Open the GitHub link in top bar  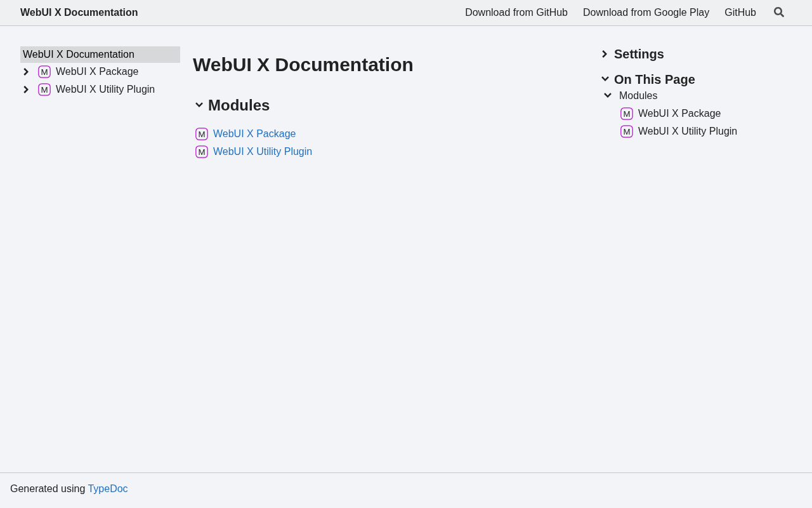click(x=740, y=13)
